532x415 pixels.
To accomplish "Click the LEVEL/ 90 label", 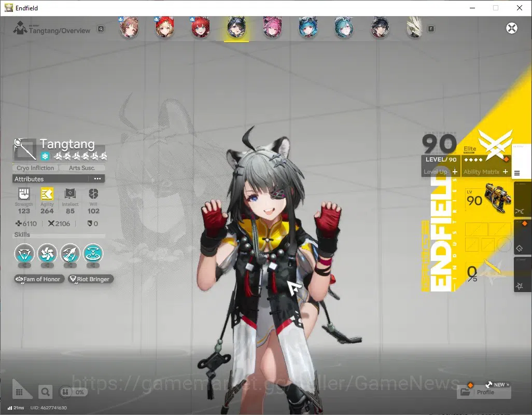I will [x=441, y=159].
